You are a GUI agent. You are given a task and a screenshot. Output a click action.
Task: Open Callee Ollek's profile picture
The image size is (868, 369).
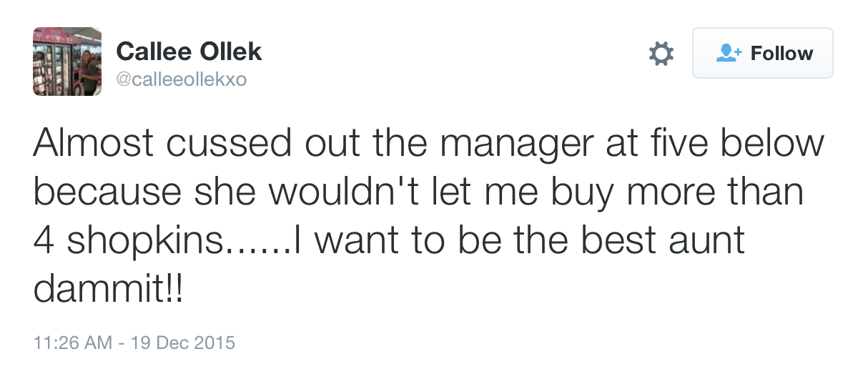click(66, 62)
